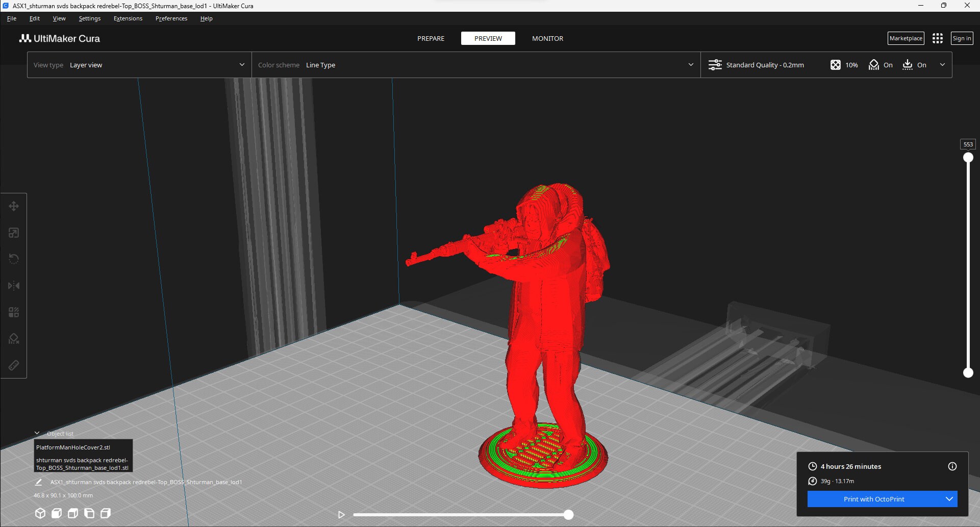Open the Per Model Settings tool

pos(14,312)
